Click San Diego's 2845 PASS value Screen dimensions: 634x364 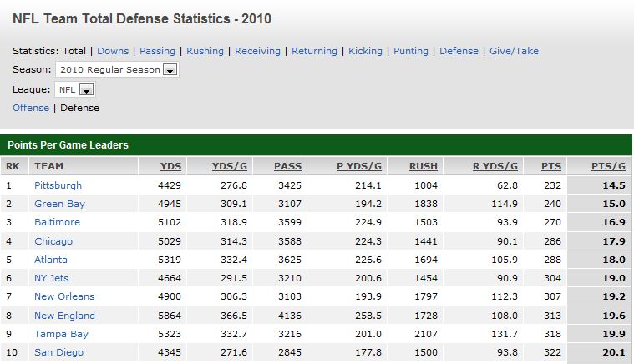[x=290, y=352]
